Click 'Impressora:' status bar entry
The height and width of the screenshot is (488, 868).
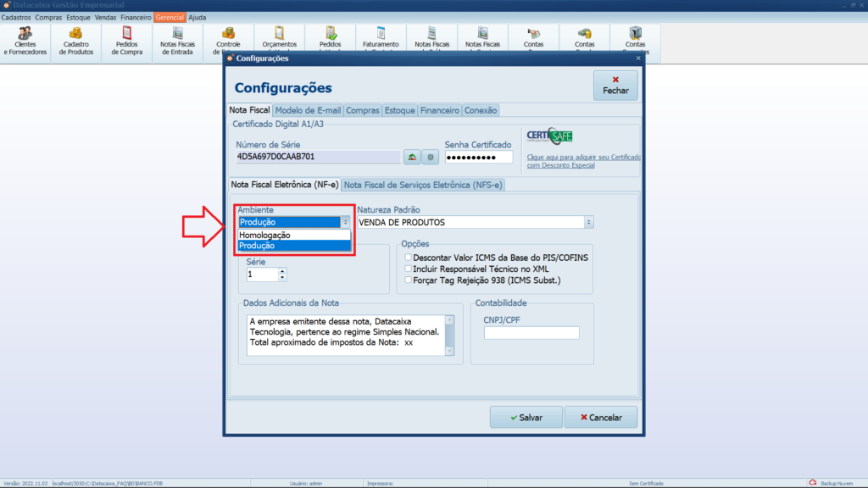pyautogui.click(x=380, y=484)
